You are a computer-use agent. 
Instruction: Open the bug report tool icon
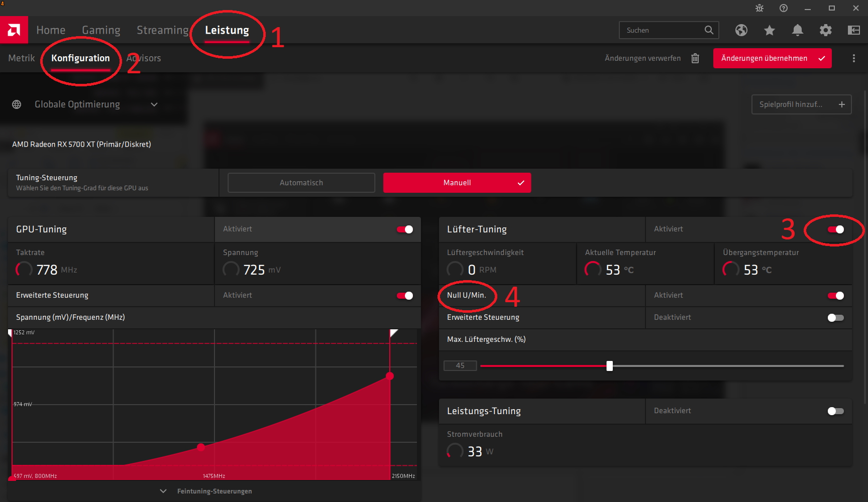[x=759, y=8]
